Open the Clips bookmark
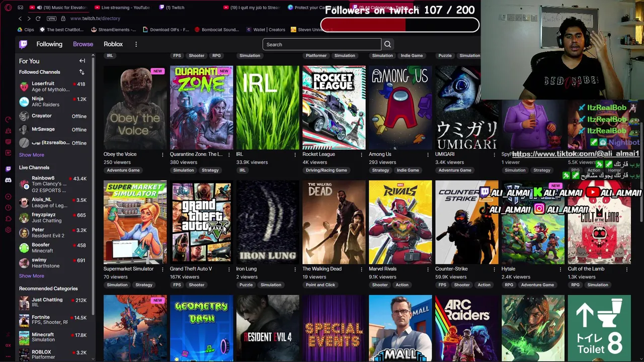Screen dimensions: 644x362 (25, 30)
